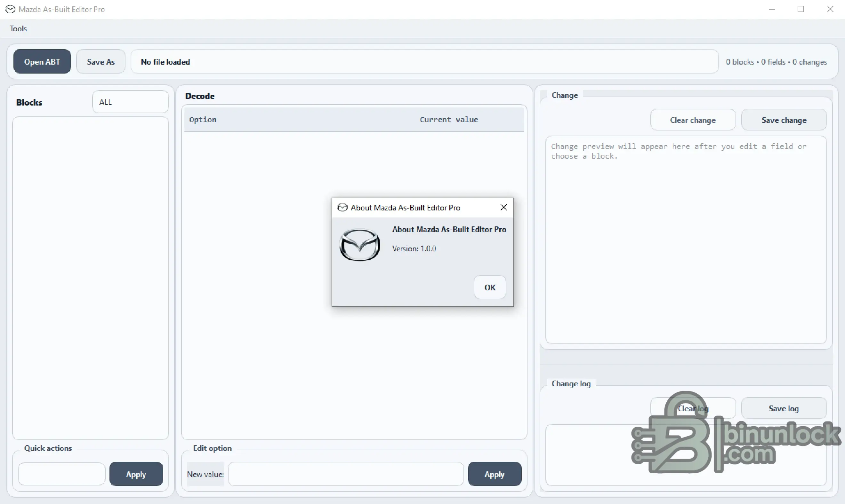845x504 pixels.
Task: Click the New value input field
Action: pyautogui.click(x=346, y=474)
